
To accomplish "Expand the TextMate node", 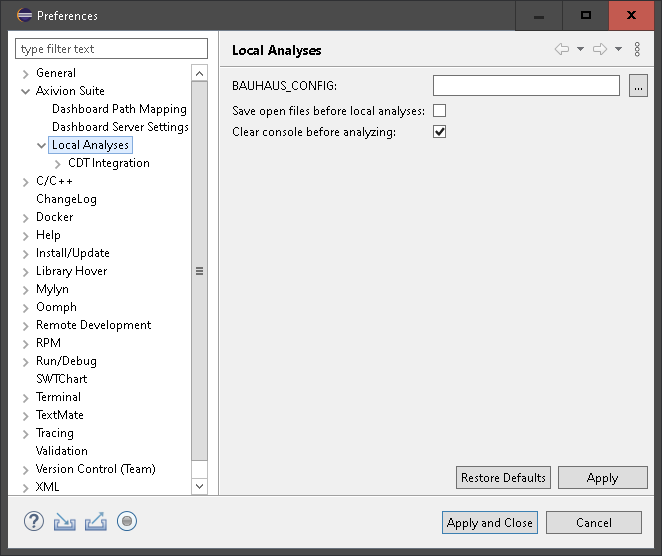I will (x=26, y=416).
